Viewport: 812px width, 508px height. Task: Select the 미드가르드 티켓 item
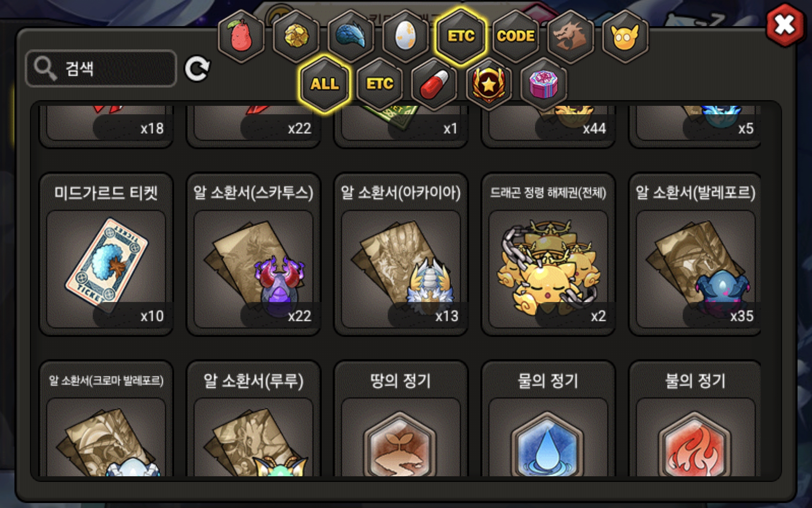pyautogui.click(x=106, y=254)
